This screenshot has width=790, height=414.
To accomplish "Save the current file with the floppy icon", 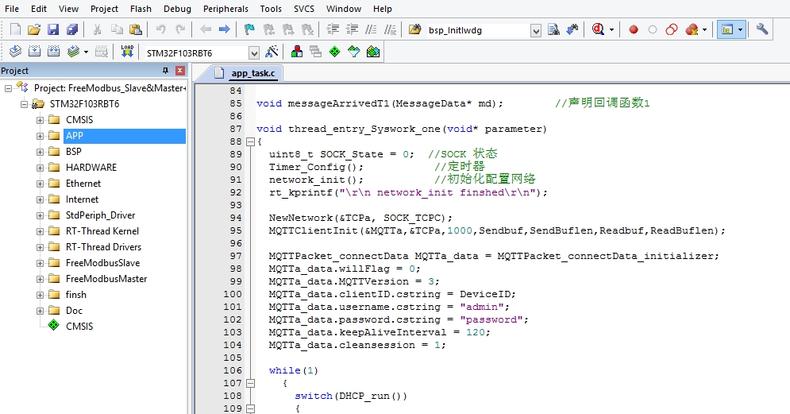I will (x=53, y=30).
